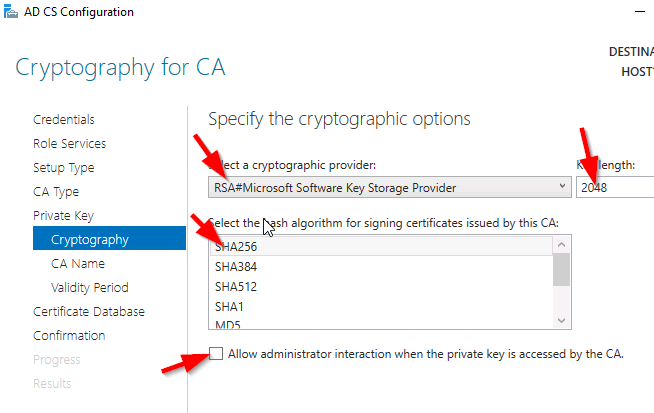Screen dimensions: 654x413
Task: Switch to the CA Type page
Action: pyautogui.click(x=56, y=192)
